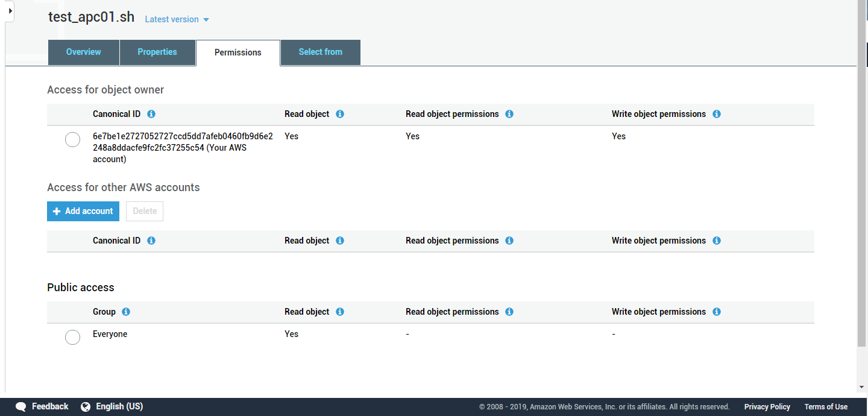Click the Canonical ID info icon under other AWS accounts
Image resolution: width=868 pixels, height=416 pixels.
151,241
